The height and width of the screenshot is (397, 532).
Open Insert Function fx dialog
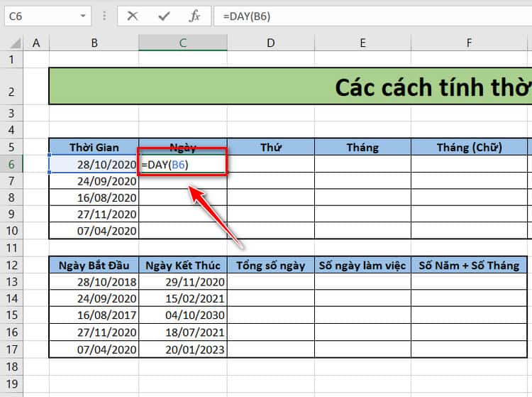(194, 16)
